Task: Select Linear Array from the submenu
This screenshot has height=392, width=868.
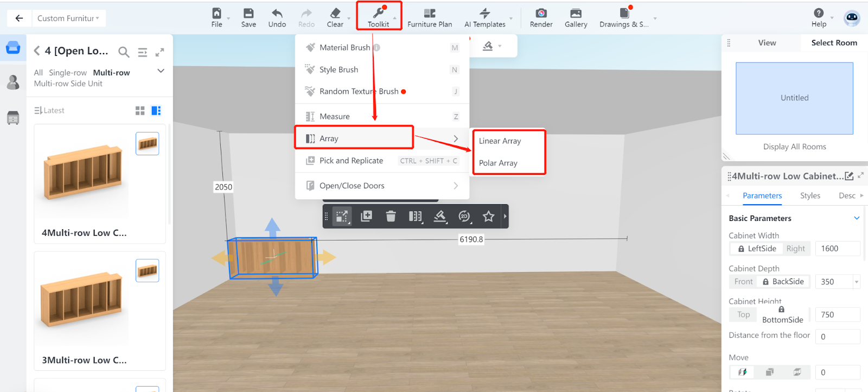Action: pos(500,141)
